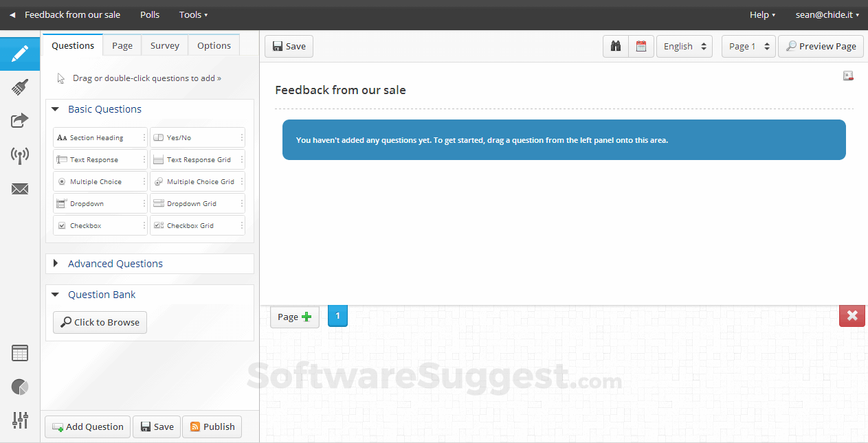Viewport: 868px width, 443px height.
Task: Open the Page 1 selector dropdown
Action: pos(748,46)
